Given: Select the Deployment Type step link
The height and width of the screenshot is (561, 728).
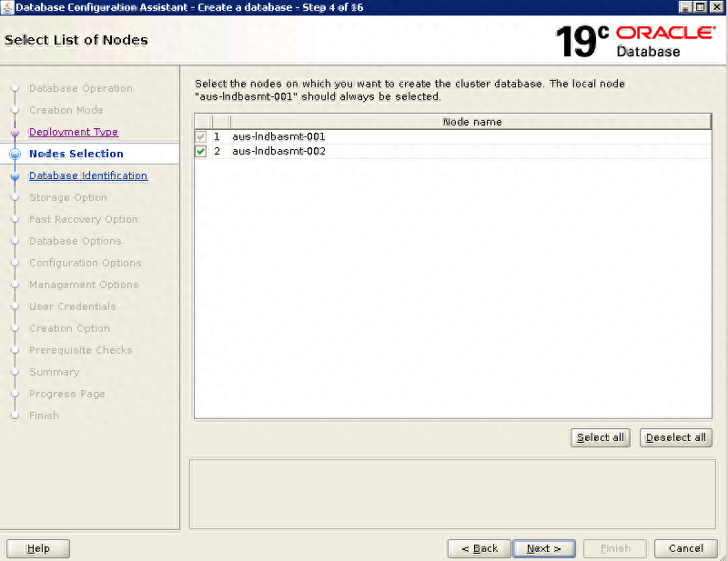Looking at the screenshot, I should 73,132.
